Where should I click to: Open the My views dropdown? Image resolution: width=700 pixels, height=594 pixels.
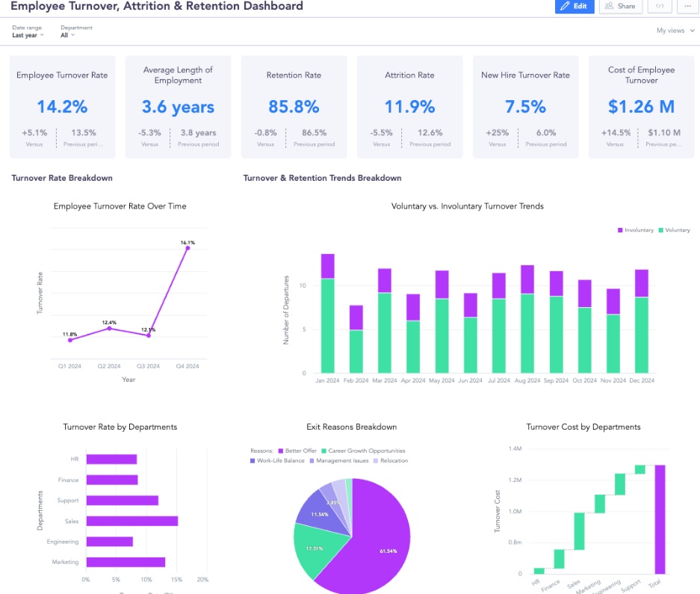coord(674,31)
